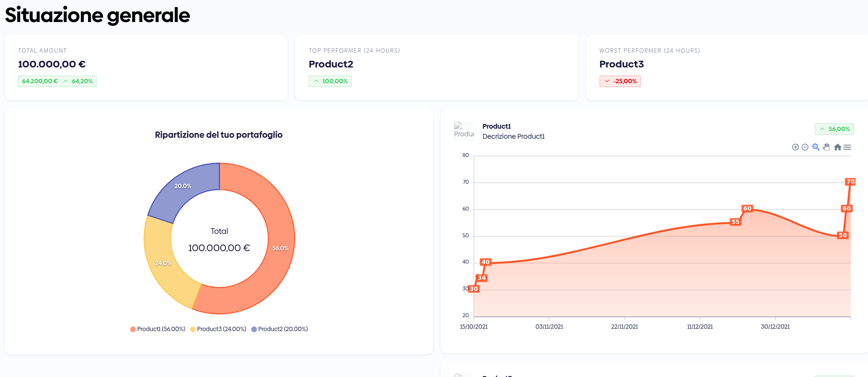Click the chart zoom in icon

click(795, 147)
